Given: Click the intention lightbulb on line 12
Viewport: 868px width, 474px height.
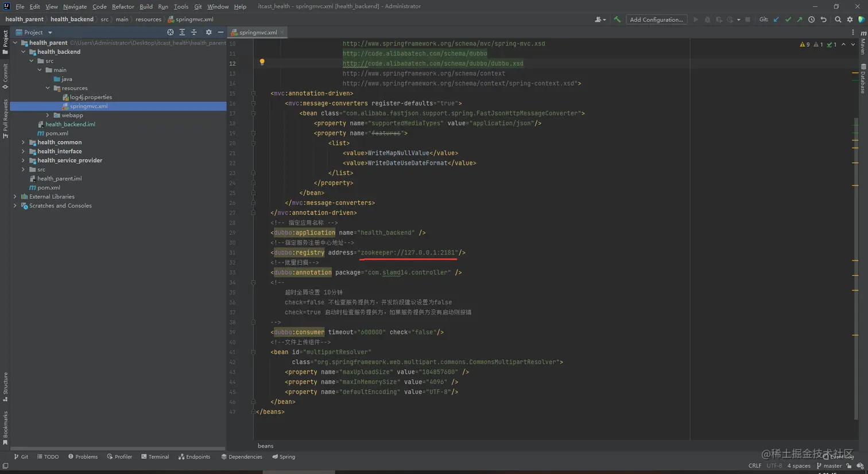Looking at the screenshot, I should pos(262,62).
